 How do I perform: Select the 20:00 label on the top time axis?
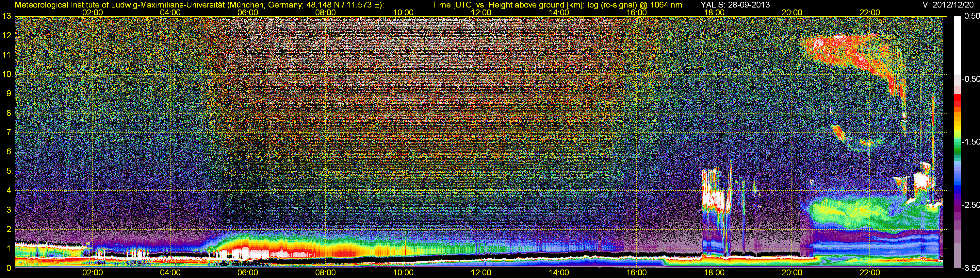pos(792,12)
